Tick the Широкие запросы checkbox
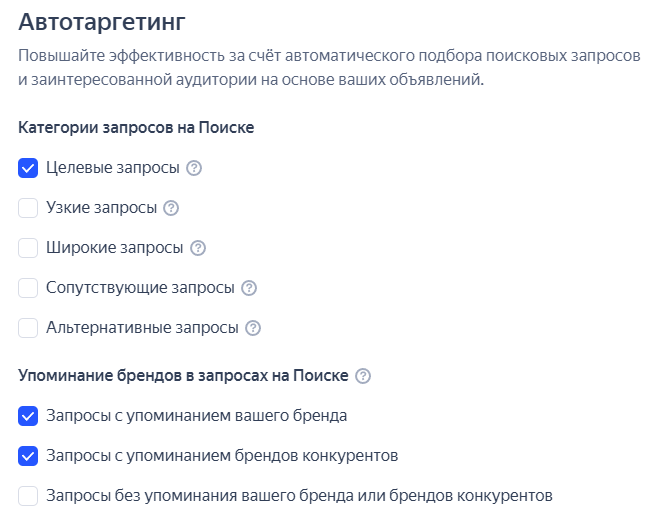 (28, 248)
